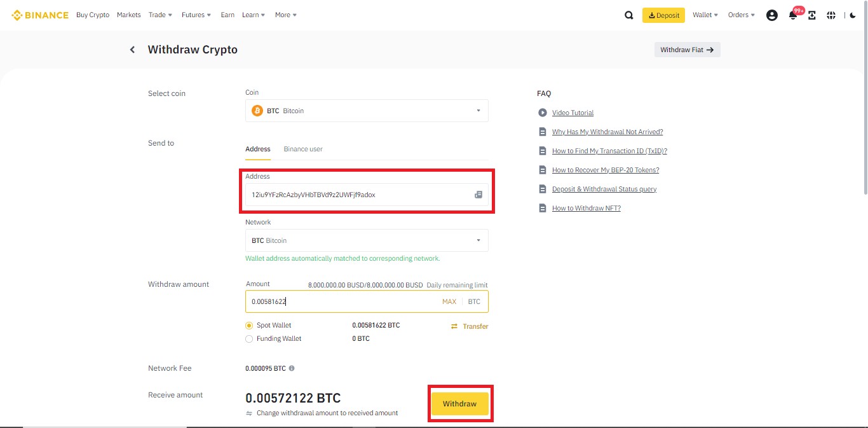
Task: Switch to the Address tab
Action: click(258, 149)
